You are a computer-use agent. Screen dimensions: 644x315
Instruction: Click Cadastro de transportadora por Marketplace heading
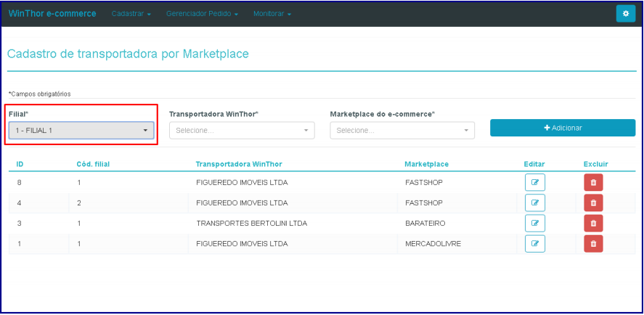coord(128,54)
